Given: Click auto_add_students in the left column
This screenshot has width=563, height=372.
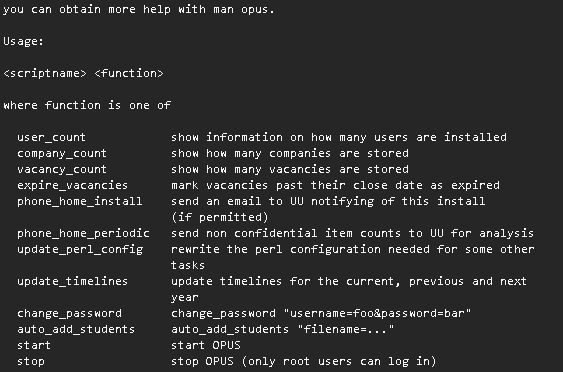Looking at the screenshot, I should 76,329.
